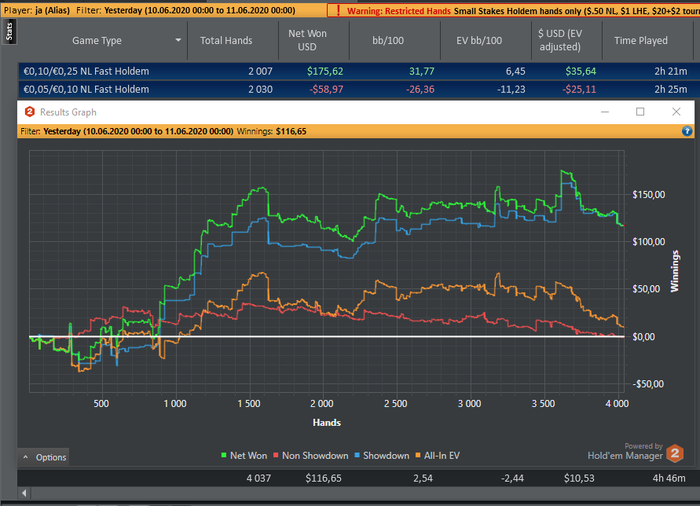The width and height of the screenshot is (700, 506).
Task: Click the -26,36 bb/100 value
Action: pos(420,89)
